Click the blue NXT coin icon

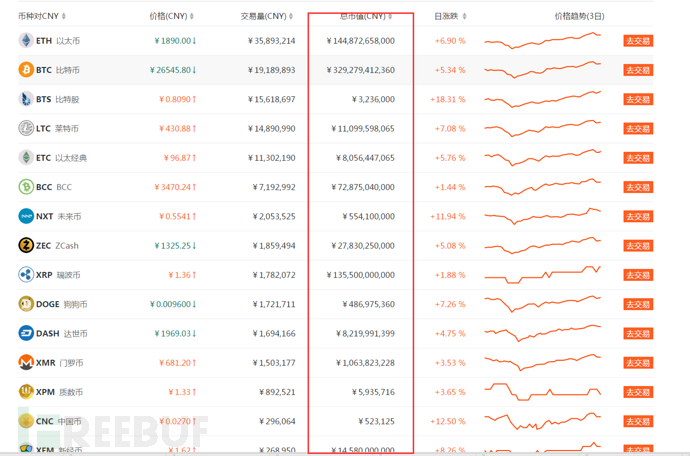[26, 216]
